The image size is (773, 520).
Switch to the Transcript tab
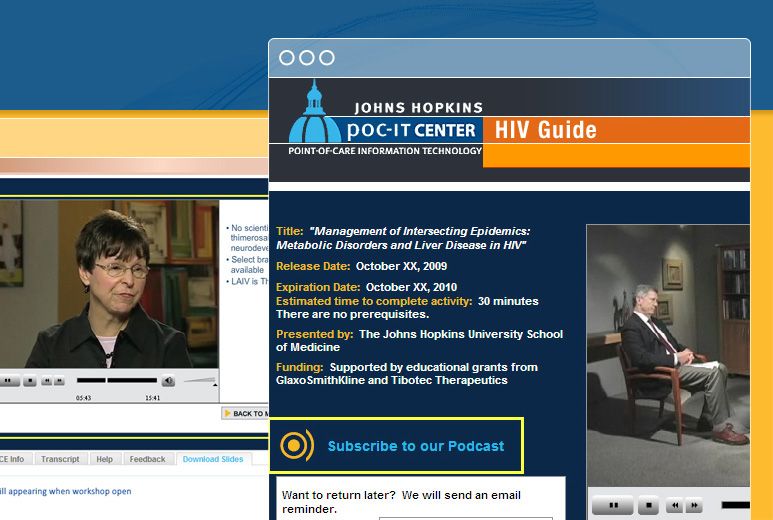[x=60, y=459]
